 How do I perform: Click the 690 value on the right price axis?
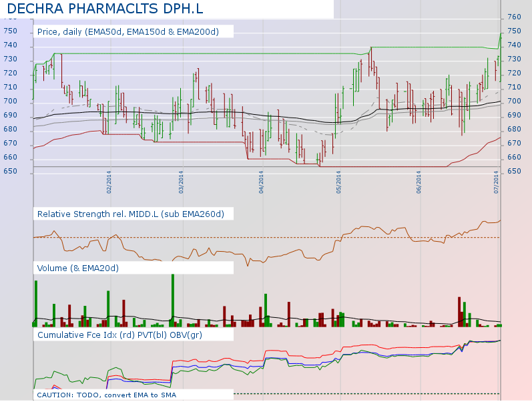(x=514, y=115)
